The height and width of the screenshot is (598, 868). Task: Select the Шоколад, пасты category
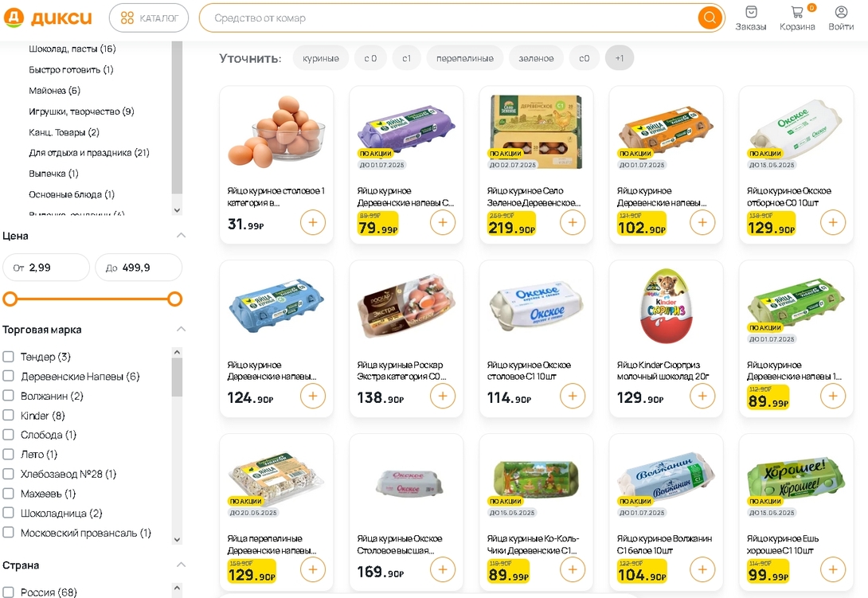pos(72,49)
